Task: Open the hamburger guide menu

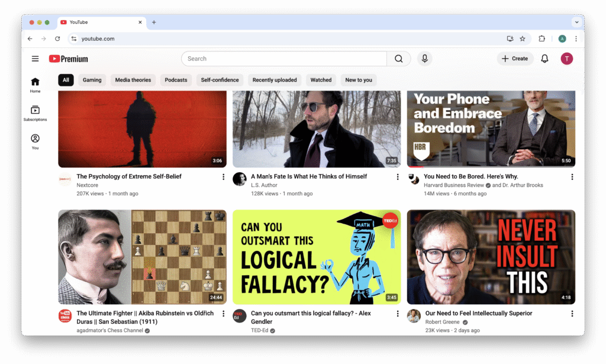Action: click(36, 59)
